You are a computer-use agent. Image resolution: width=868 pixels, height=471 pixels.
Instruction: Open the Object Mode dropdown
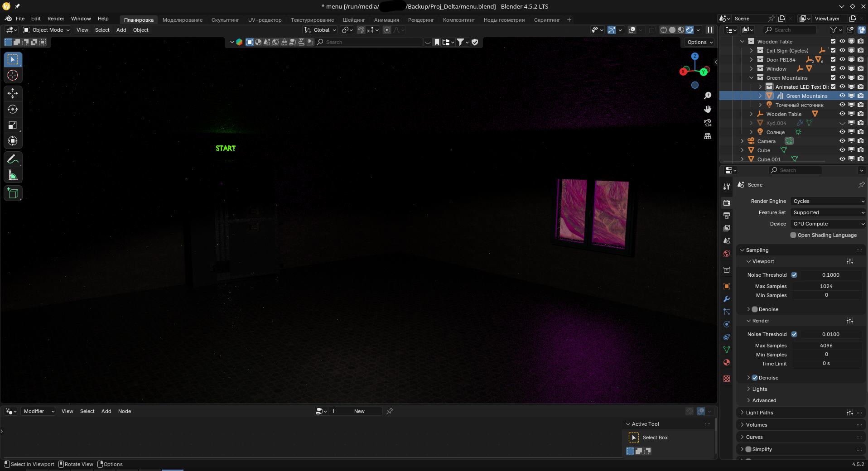47,30
